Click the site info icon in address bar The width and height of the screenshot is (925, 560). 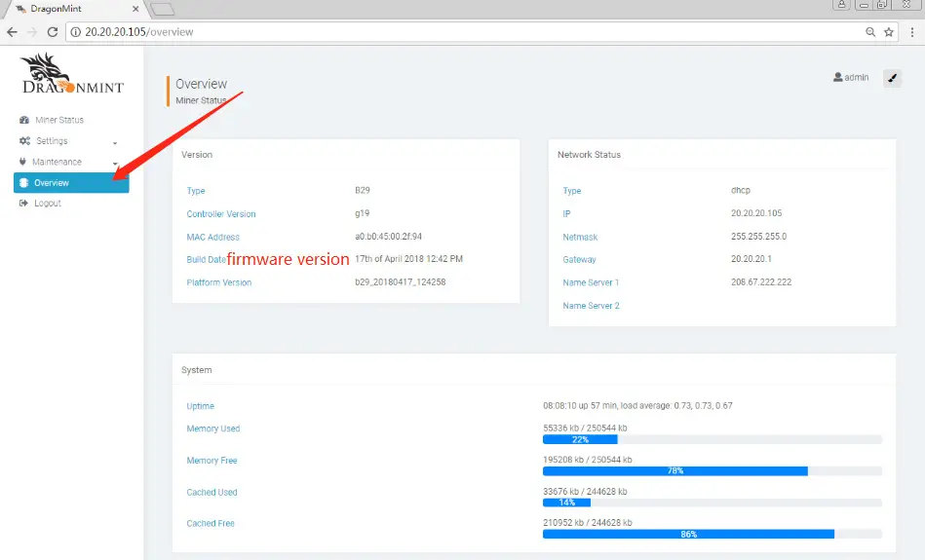[x=75, y=32]
